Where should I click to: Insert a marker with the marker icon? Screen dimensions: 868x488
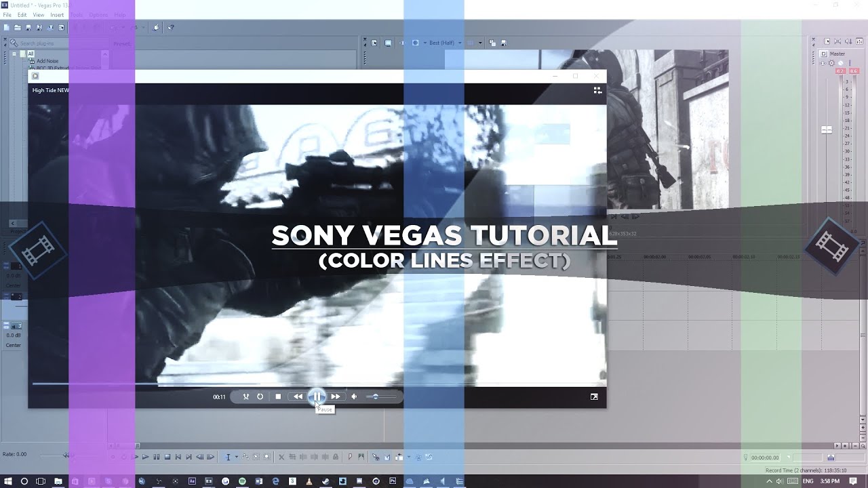350,457
